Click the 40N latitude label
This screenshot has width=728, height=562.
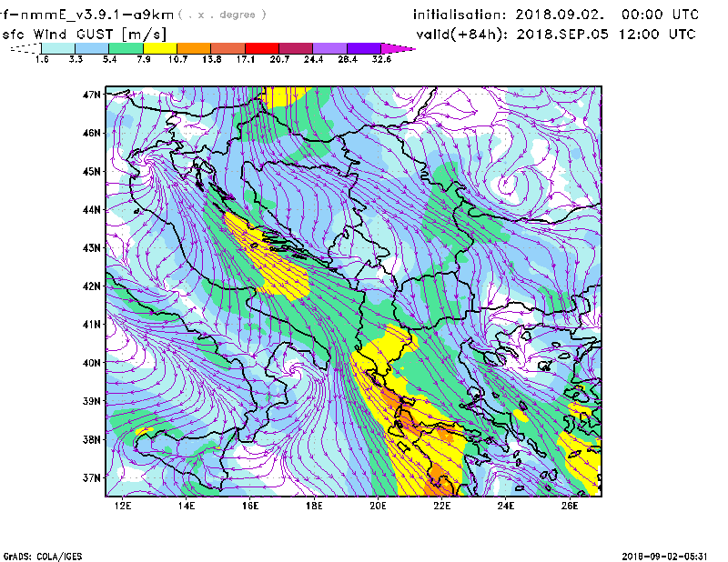[92, 363]
